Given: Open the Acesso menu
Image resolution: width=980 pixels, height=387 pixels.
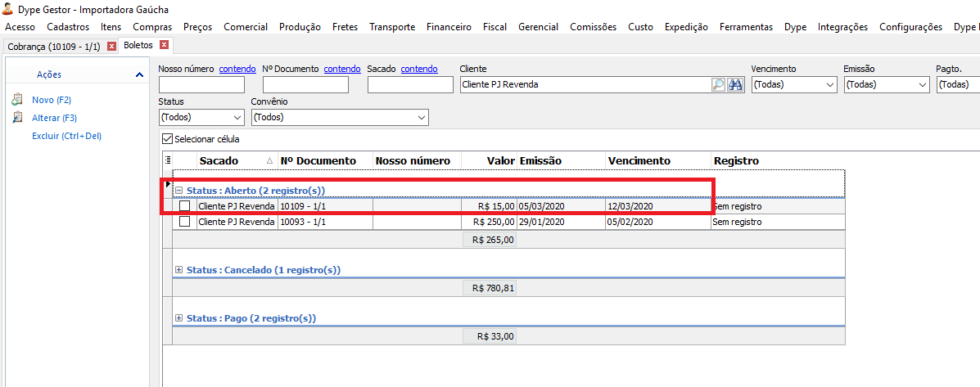Looking at the screenshot, I should pyautogui.click(x=20, y=27).
